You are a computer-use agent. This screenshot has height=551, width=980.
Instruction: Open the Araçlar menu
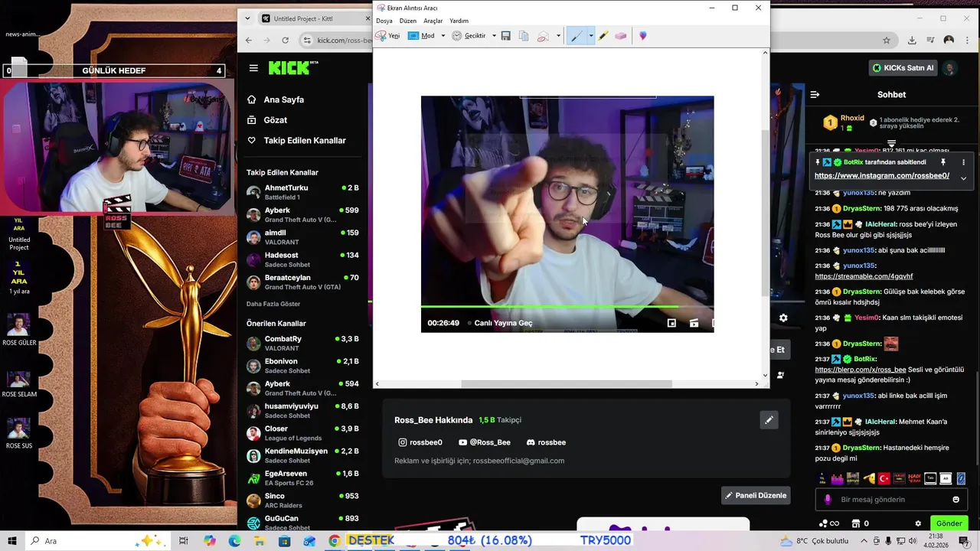pyautogui.click(x=433, y=21)
